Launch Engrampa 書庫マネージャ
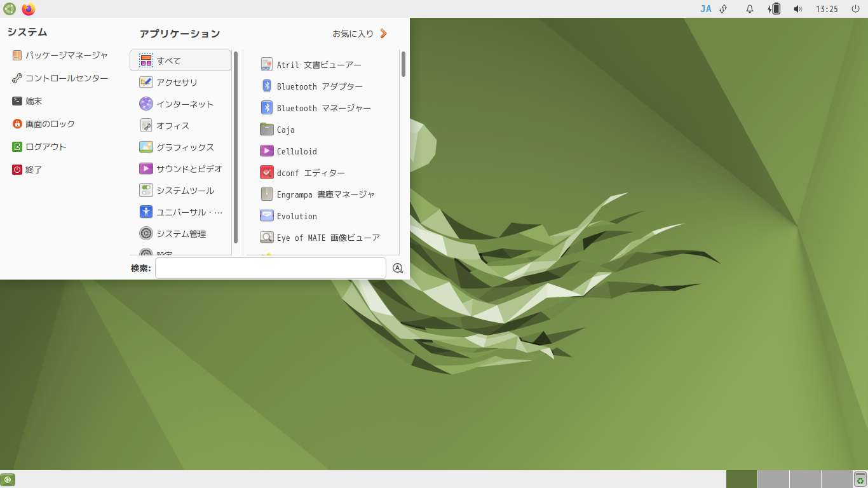Screen dimensions: 868x488 tap(322, 194)
